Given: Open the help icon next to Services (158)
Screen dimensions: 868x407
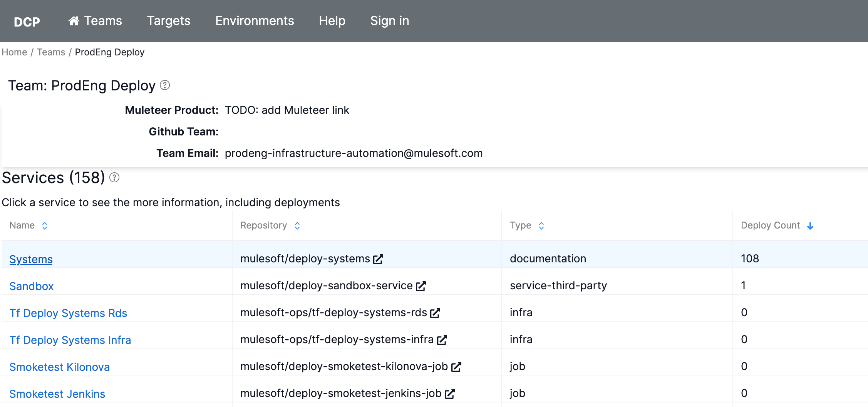Looking at the screenshot, I should (114, 177).
